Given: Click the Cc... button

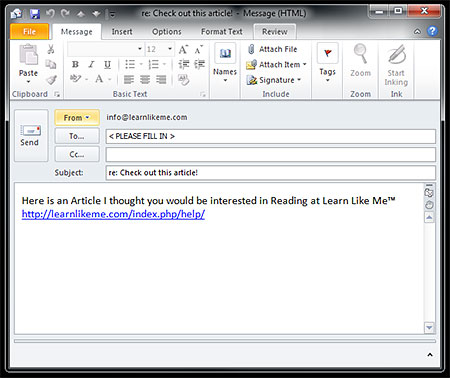Looking at the screenshot, I should tap(77, 154).
